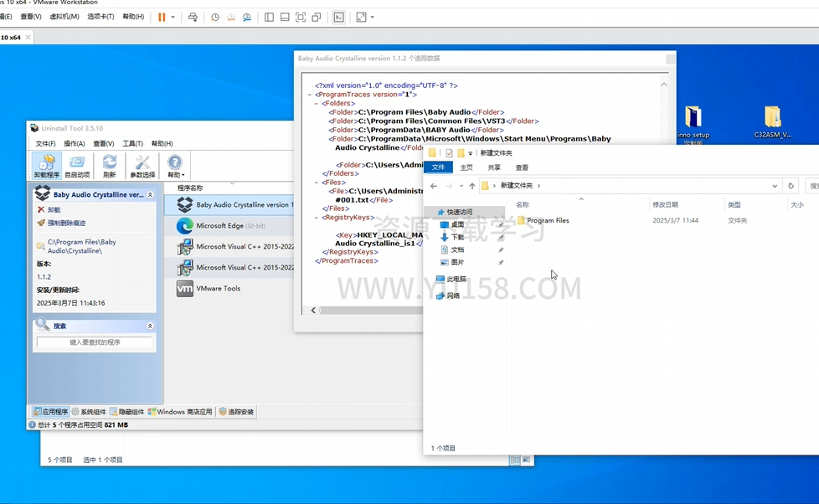
Task: Open the 工具(T) menu in Uninstall Tool
Action: (x=132, y=143)
